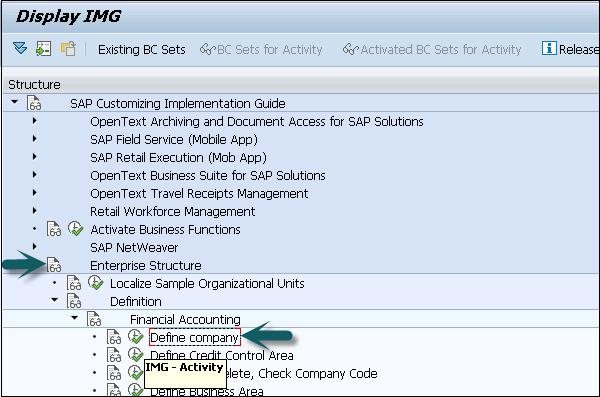Click BC Sets for Activity button
Viewport: 600px width, 397px height.
click(x=261, y=49)
